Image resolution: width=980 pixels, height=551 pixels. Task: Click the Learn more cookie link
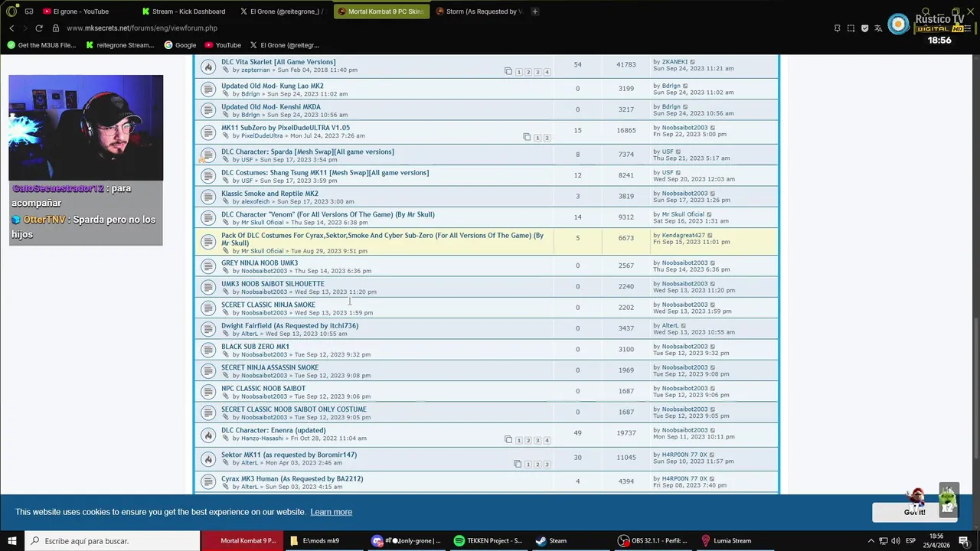click(x=332, y=512)
